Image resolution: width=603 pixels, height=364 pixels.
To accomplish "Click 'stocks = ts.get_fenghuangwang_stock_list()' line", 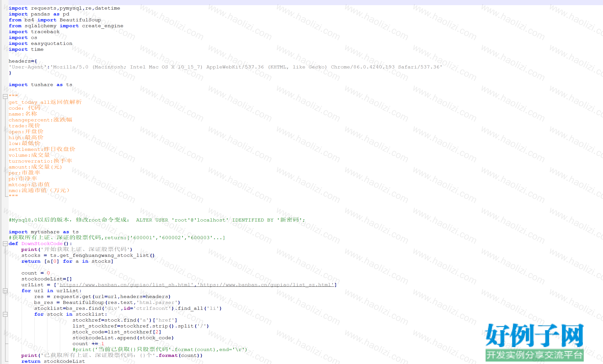I will [x=88, y=255].
